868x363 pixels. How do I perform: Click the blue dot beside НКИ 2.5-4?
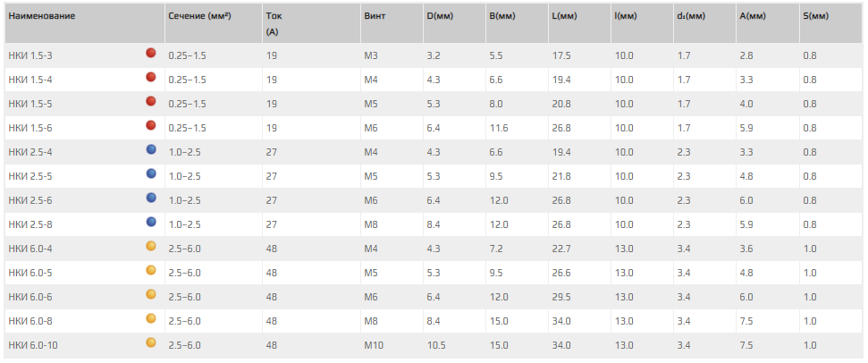pyautogui.click(x=151, y=151)
